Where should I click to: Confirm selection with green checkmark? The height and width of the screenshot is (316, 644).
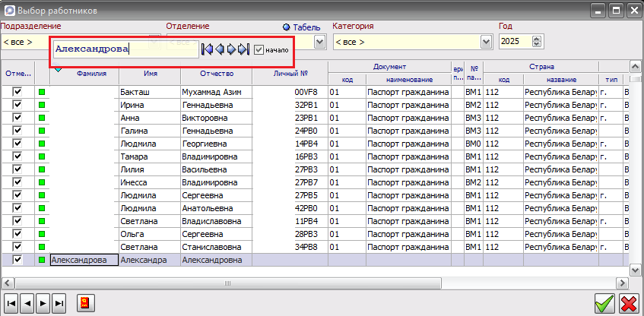point(604,304)
